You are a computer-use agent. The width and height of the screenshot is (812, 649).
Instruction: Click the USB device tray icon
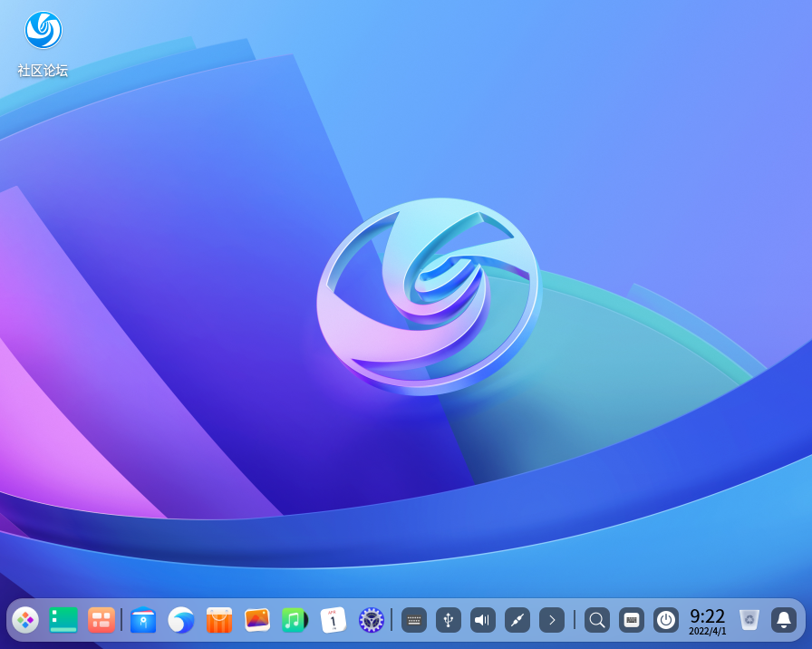coord(448,620)
